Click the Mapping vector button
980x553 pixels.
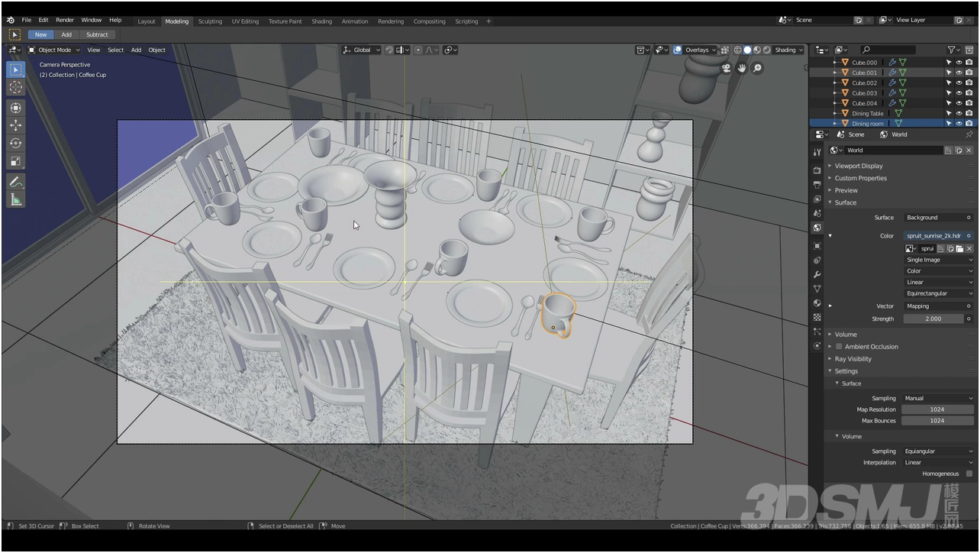[939, 306]
